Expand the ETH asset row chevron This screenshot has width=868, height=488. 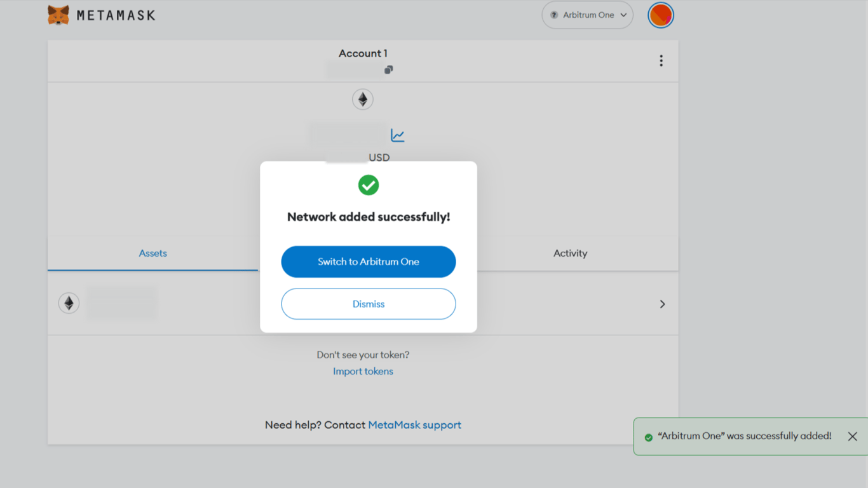pyautogui.click(x=662, y=304)
